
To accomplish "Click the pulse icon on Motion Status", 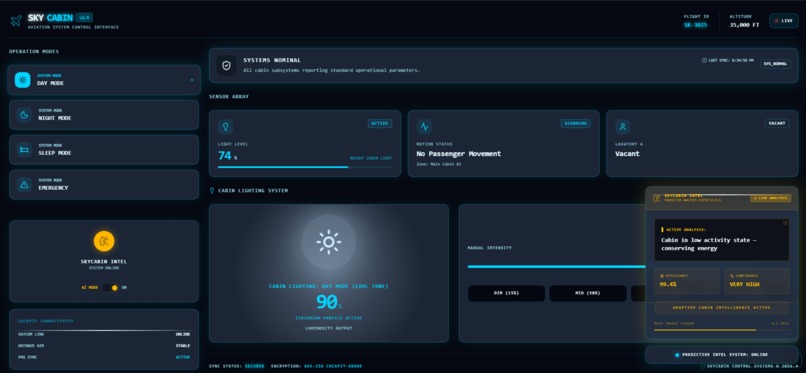I will [x=424, y=126].
